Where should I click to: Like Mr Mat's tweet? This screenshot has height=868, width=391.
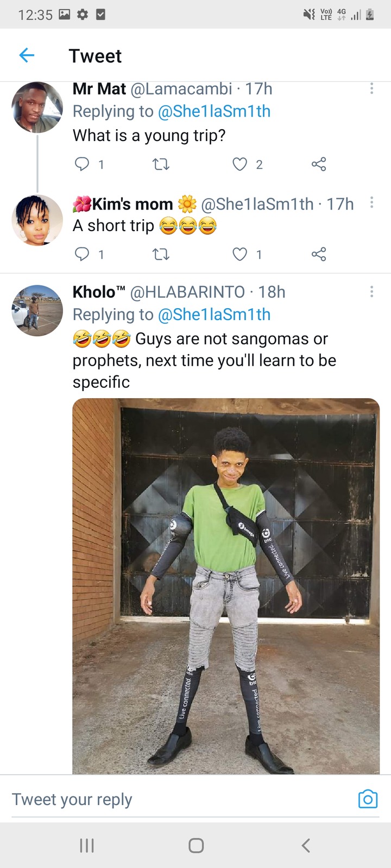click(239, 164)
